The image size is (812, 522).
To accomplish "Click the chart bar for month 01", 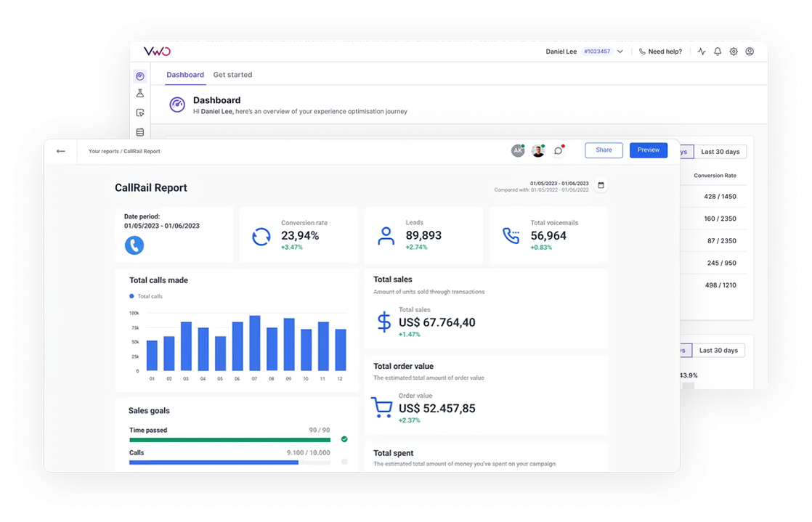I will (152, 355).
